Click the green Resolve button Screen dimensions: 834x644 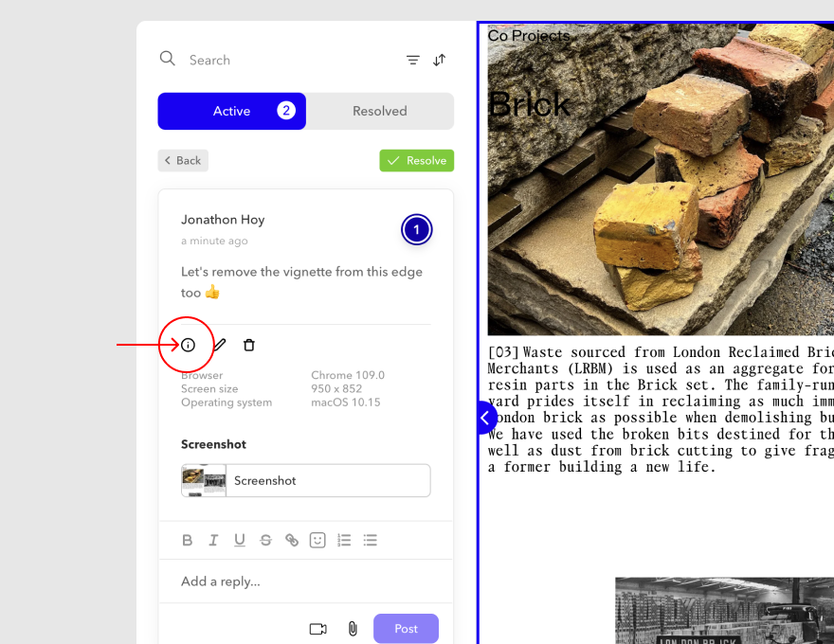[x=417, y=161]
